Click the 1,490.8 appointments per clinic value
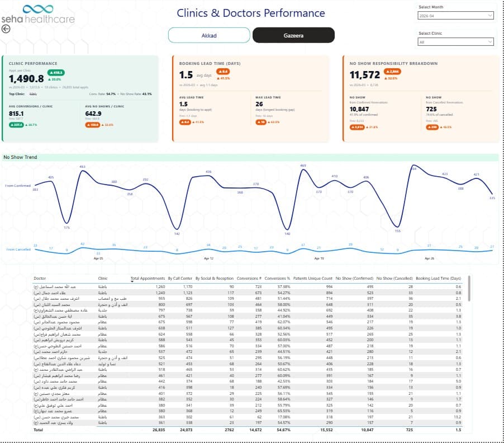The width and height of the screenshot is (504, 443). click(x=26, y=78)
